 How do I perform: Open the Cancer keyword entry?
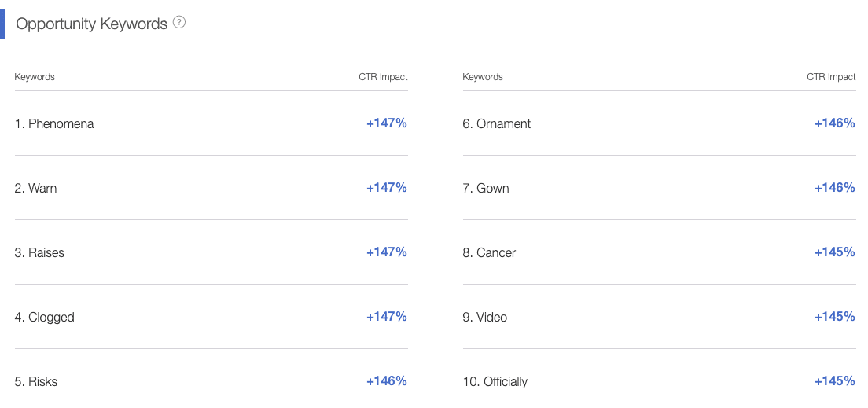[x=489, y=252]
